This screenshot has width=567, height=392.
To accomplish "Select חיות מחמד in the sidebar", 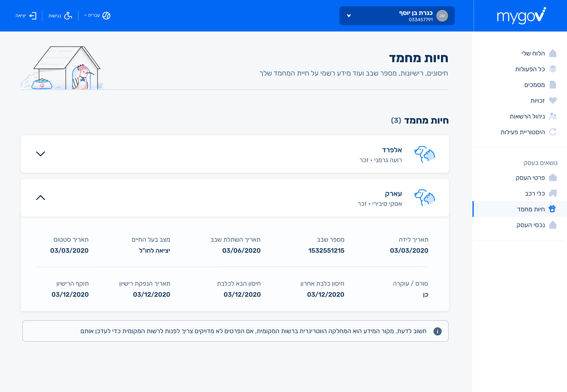I will 531,209.
